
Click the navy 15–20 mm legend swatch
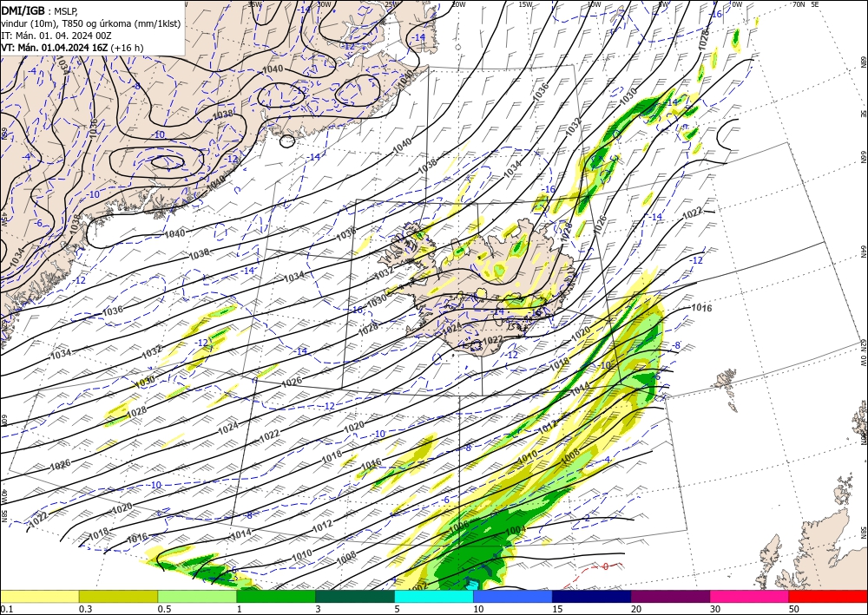(592, 596)
